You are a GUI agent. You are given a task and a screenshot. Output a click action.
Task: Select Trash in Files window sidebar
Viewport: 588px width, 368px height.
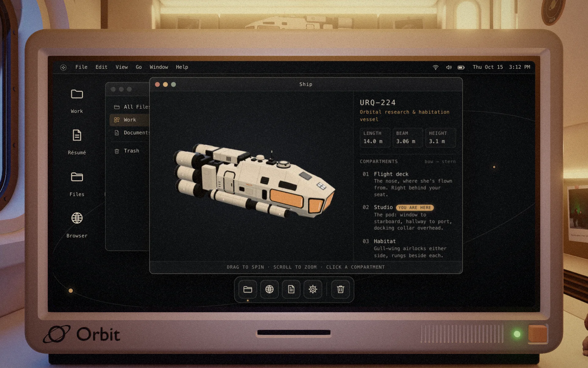point(130,151)
